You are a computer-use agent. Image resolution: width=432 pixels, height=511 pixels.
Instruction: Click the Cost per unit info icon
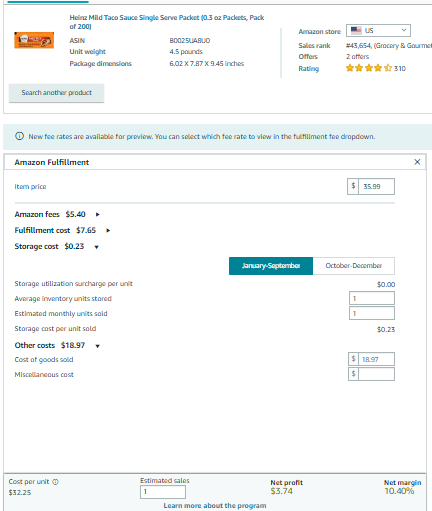click(x=56, y=482)
